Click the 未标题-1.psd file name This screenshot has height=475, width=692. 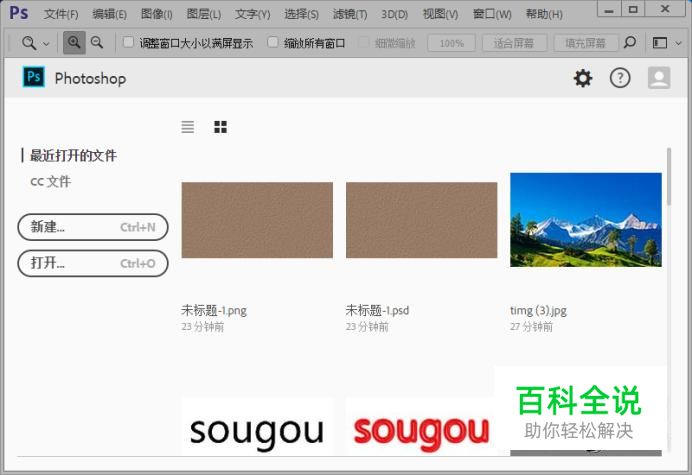point(377,310)
